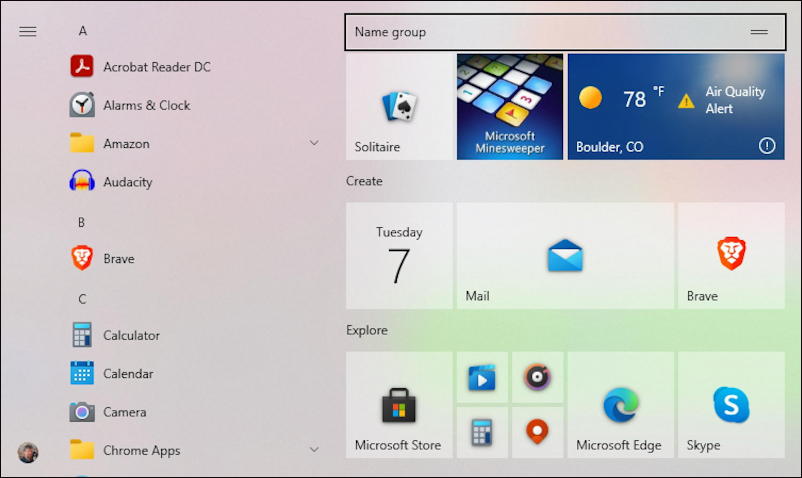Image resolution: width=802 pixels, height=478 pixels.
Task: Click the letter C section header
Action: pyautogui.click(x=82, y=299)
